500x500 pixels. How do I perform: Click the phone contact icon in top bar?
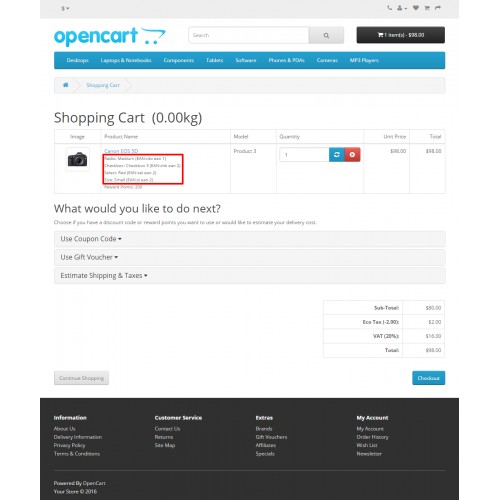click(389, 8)
